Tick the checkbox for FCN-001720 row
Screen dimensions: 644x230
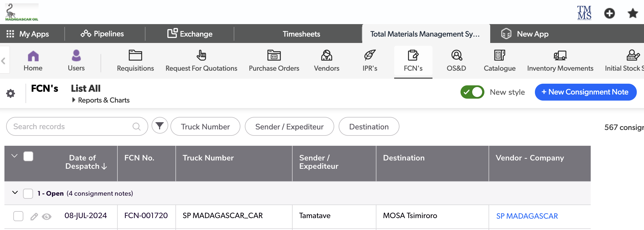point(18,216)
